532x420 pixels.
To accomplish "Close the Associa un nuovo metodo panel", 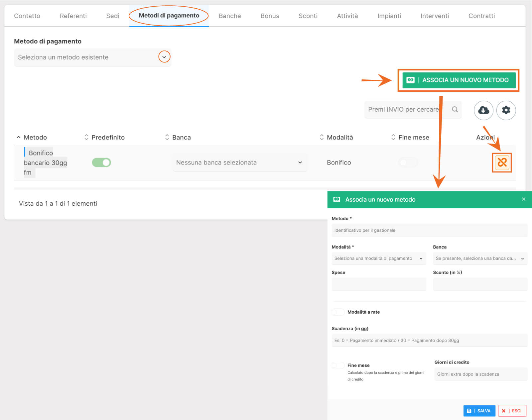I will pyautogui.click(x=523, y=199).
